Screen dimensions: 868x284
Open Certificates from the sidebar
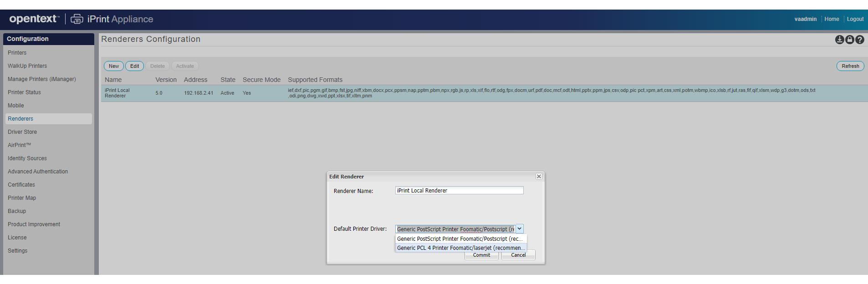[21, 185]
